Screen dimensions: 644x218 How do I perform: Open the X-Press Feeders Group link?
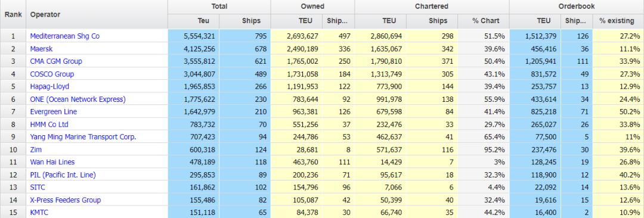click(66, 200)
